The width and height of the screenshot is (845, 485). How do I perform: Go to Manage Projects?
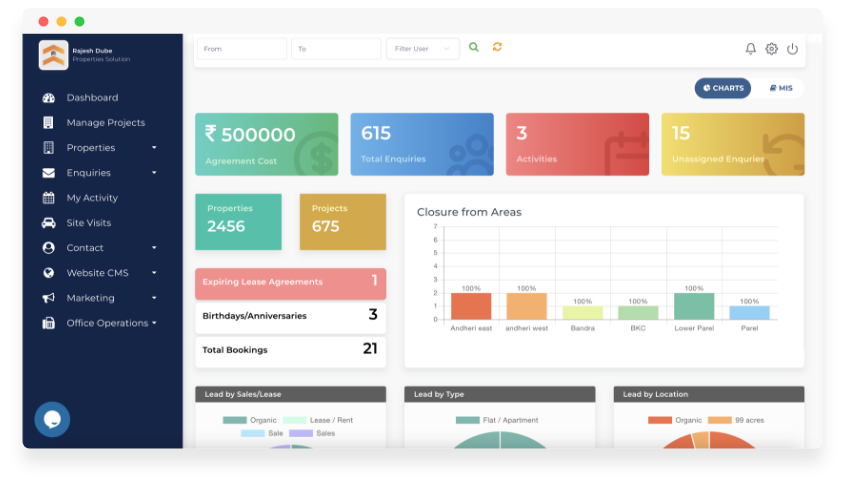pyautogui.click(x=105, y=123)
